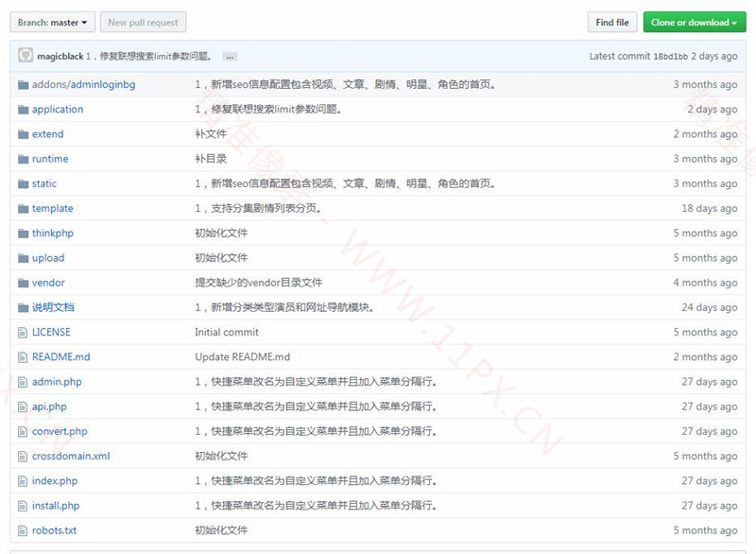Click the folder icon beside thinkphp
The width and height of the screenshot is (756, 554).
23,234
